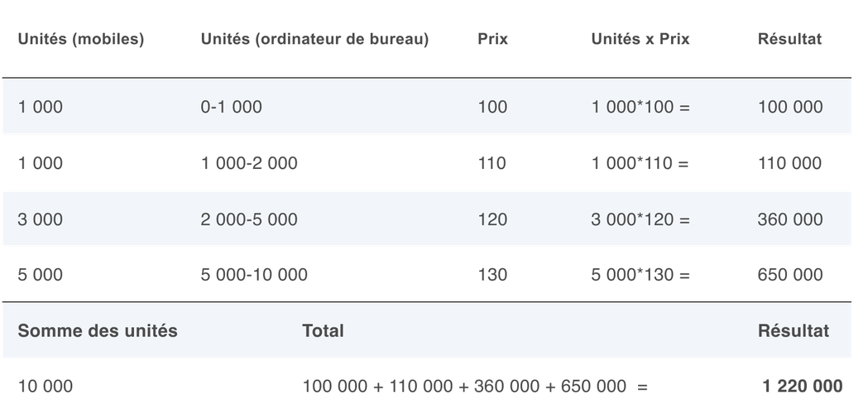Select the "2 000-5 000" range cell

(249, 219)
